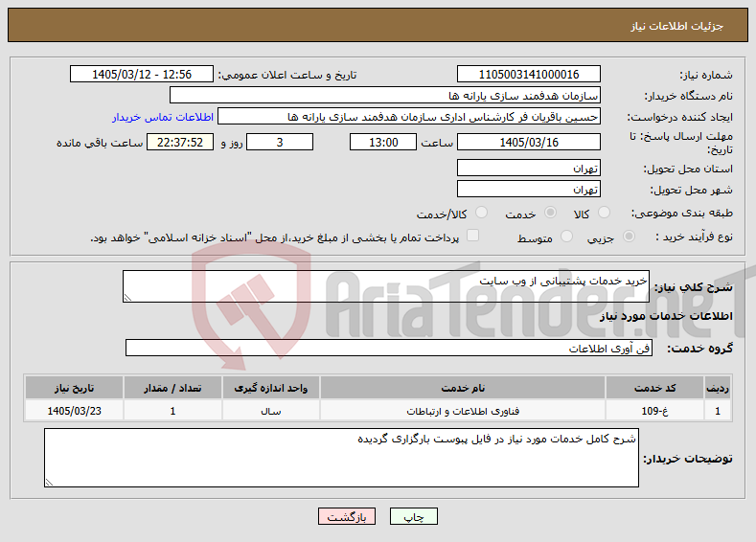Click the نام دستگاه خریدار field

pyautogui.click(x=385, y=96)
